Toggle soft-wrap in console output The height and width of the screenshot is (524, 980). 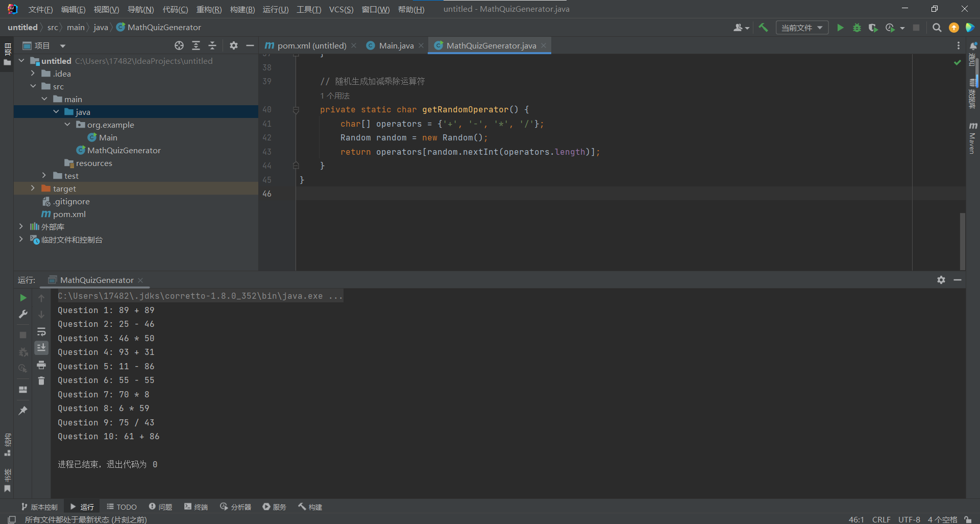point(41,332)
